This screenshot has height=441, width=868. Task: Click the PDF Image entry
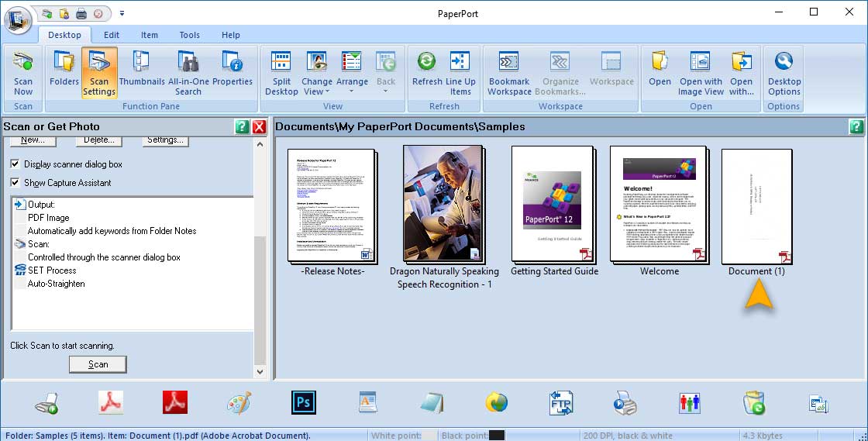coord(49,218)
